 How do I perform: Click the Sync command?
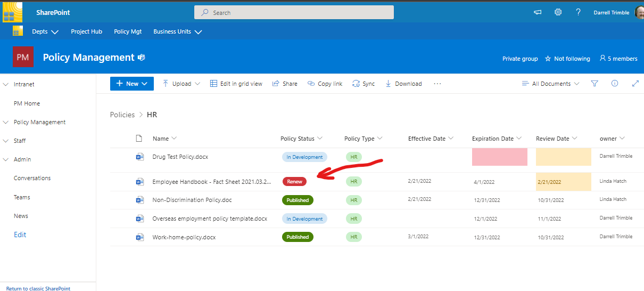point(364,84)
